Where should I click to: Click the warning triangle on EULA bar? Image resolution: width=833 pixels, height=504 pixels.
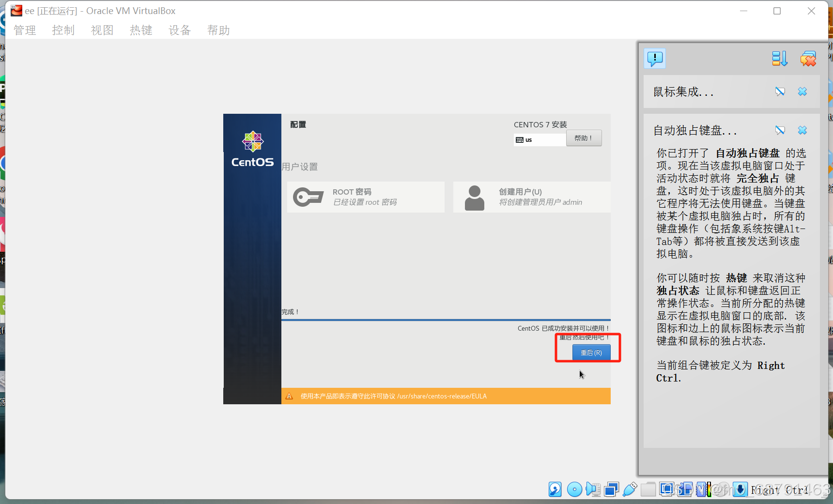tap(289, 396)
